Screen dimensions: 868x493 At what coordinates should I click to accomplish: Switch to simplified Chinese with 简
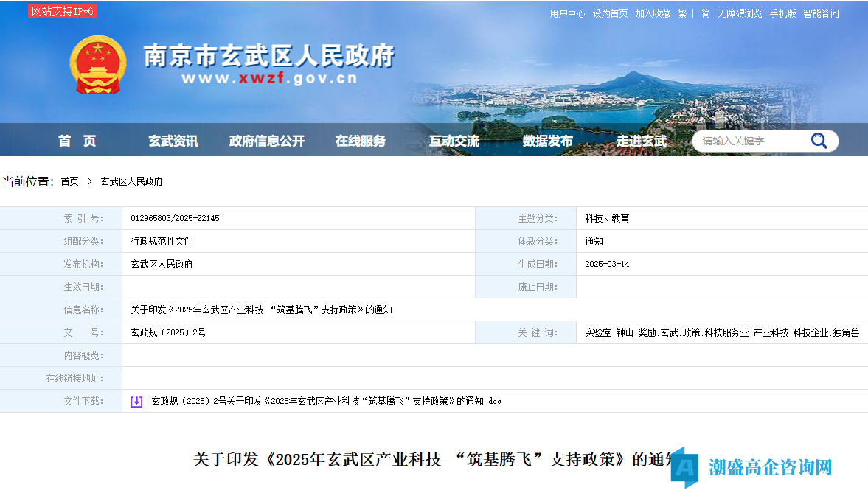click(706, 13)
